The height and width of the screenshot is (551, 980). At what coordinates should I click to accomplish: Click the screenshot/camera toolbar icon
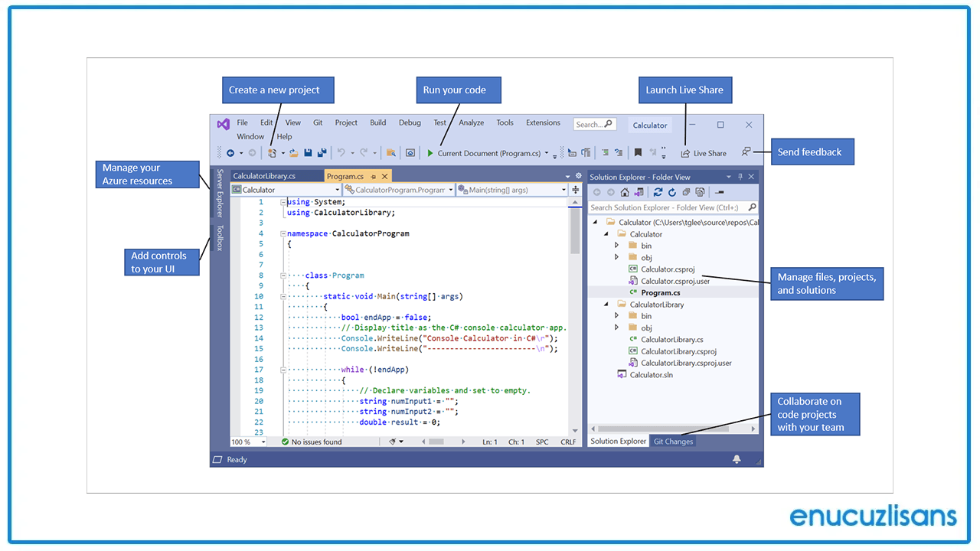click(x=410, y=153)
